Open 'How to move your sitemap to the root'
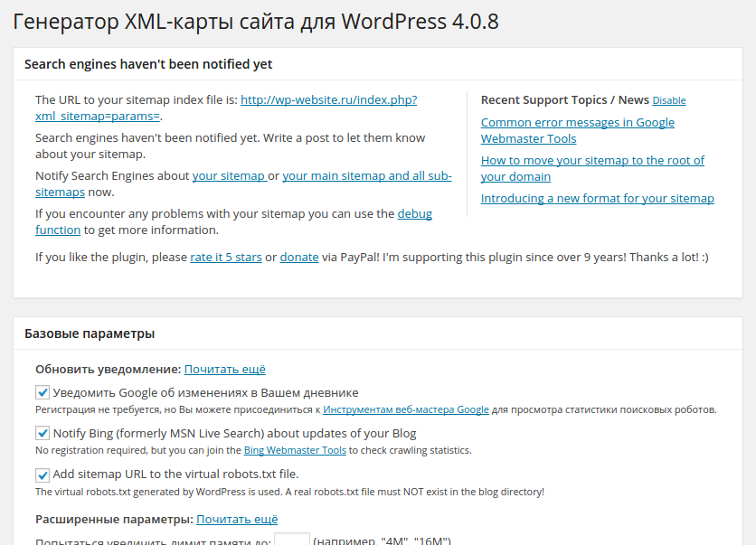 pos(592,161)
